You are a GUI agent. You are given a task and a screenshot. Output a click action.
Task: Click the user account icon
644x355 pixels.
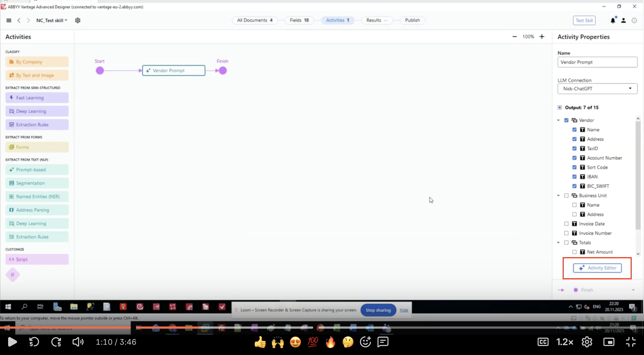point(623,20)
